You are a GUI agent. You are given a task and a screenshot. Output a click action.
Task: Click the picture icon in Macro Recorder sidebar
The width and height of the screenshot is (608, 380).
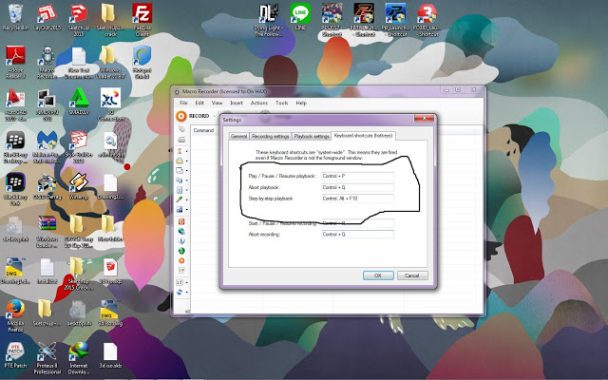(x=180, y=209)
